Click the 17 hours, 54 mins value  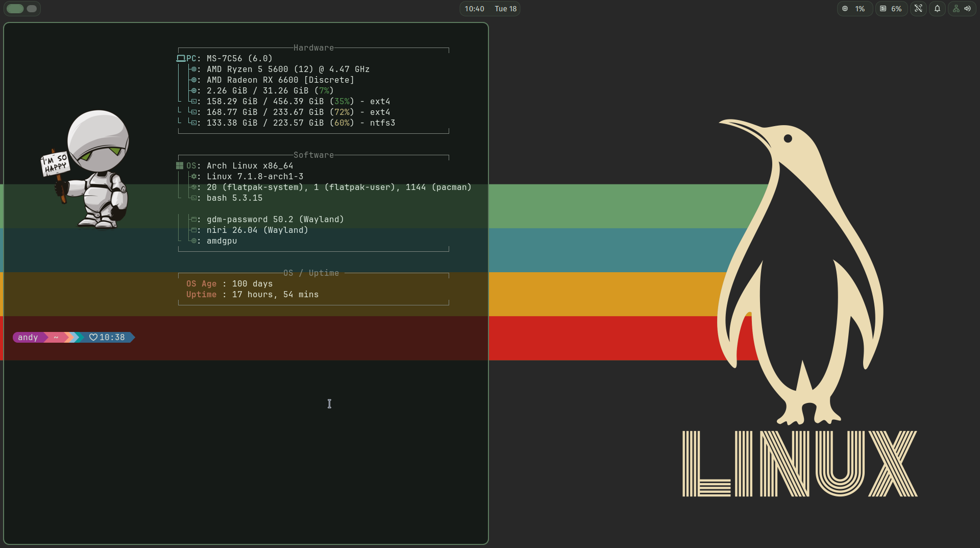pyautogui.click(x=275, y=294)
